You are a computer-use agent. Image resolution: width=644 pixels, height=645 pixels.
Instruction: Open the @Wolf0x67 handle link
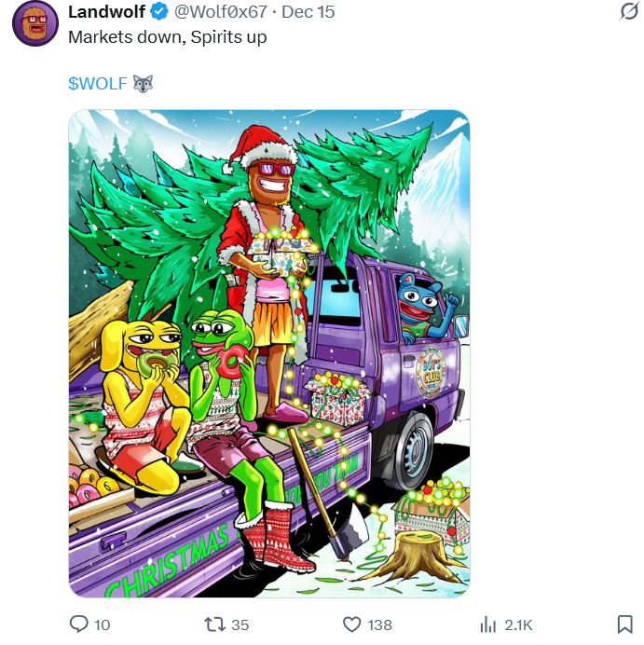pyautogui.click(x=220, y=12)
